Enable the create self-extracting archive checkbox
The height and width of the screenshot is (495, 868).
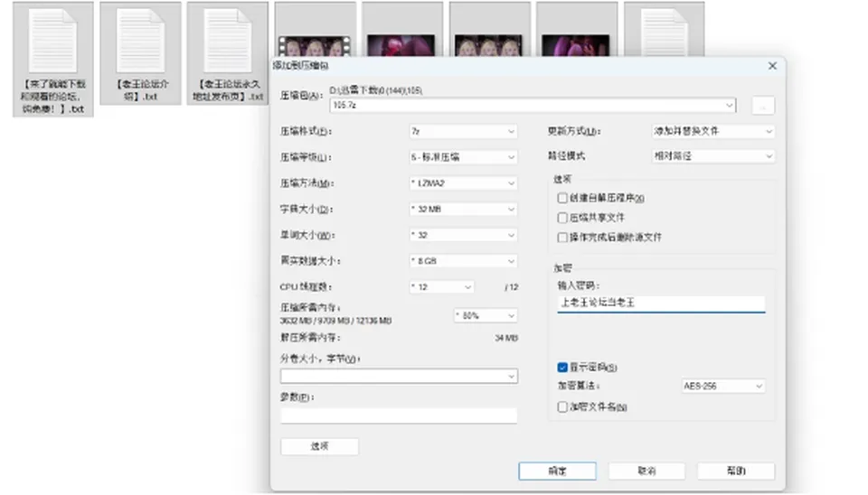(562, 198)
